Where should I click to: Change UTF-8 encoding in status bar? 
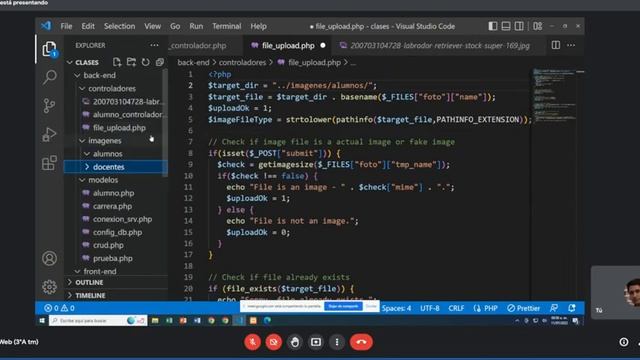click(430, 308)
